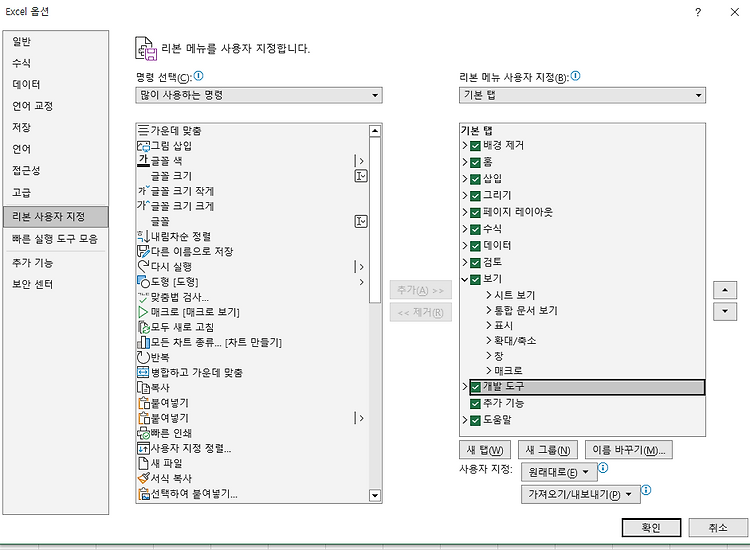Click the 모두 새로 고침 refresh icon
750x550 pixels.
click(143, 327)
